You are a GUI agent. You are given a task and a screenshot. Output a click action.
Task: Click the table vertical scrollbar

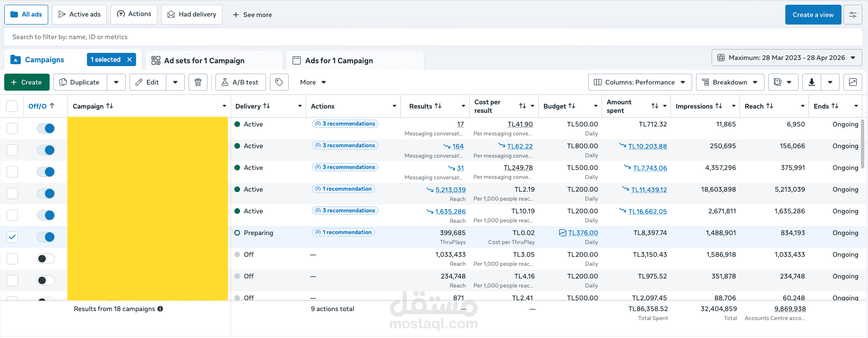pos(862,144)
